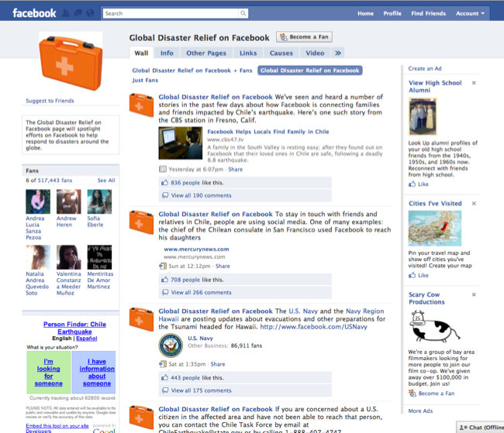Open the friend requests icon
Image resolution: width=504 pixels, height=433 pixels.
pos(67,13)
